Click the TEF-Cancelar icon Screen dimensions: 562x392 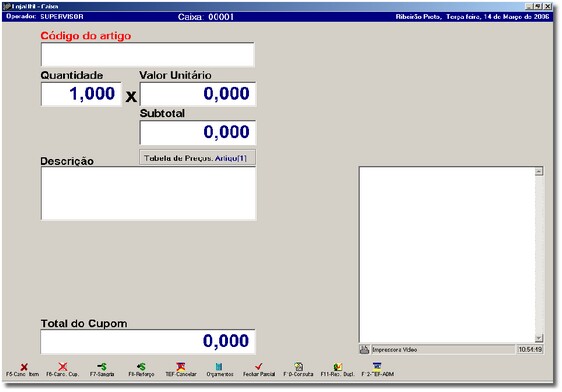[181, 367]
